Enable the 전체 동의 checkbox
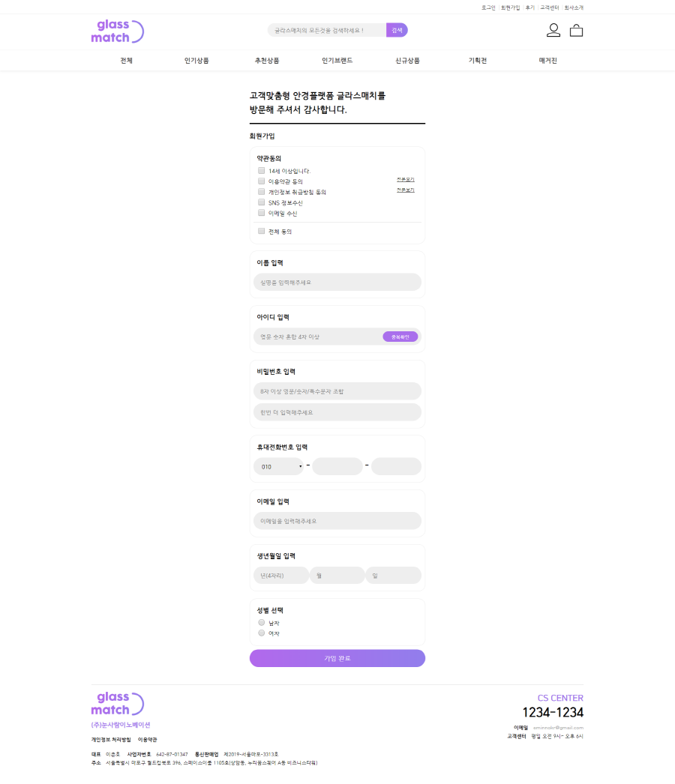 [x=262, y=231]
